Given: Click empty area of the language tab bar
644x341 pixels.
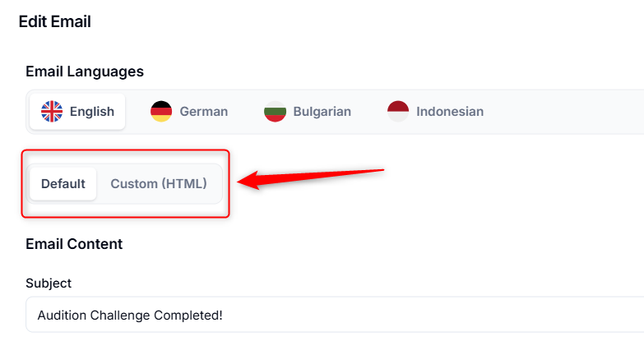Looking at the screenshot, I should click(568, 111).
